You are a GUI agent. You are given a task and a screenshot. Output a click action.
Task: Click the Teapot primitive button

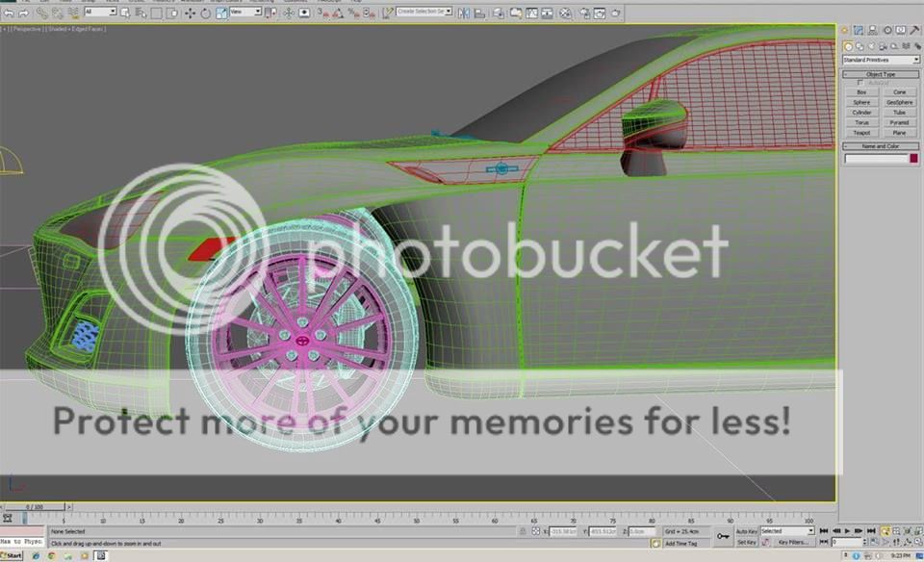(861, 133)
